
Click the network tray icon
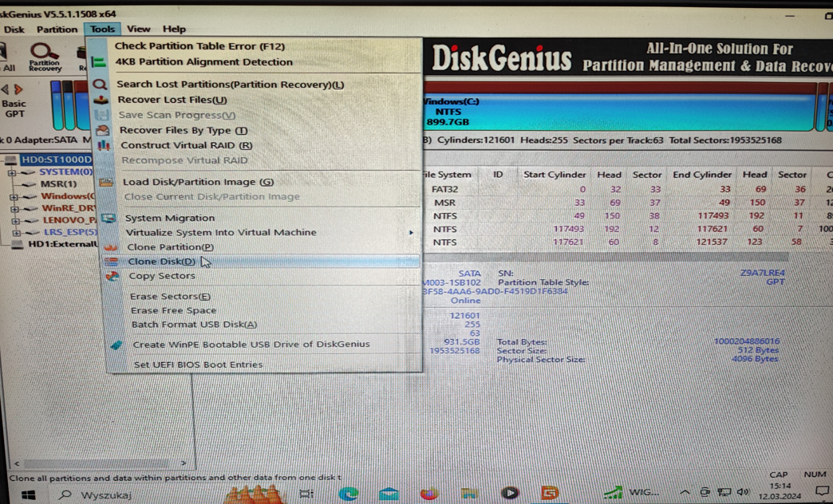click(x=724, y=492)
